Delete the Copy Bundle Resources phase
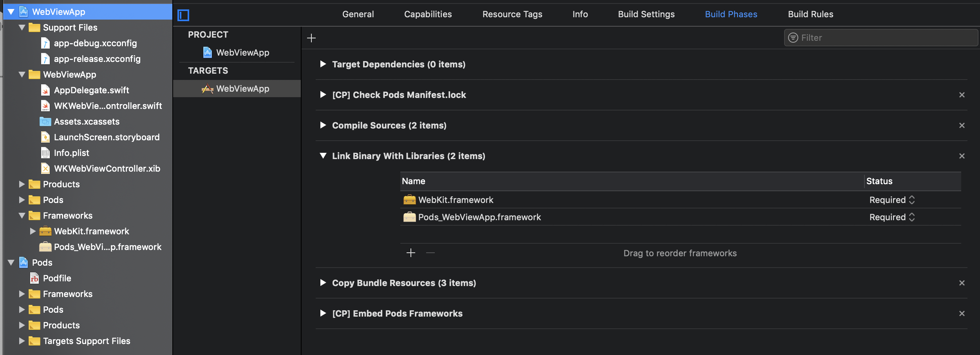 pyautogui.click(x=962, y=283)
